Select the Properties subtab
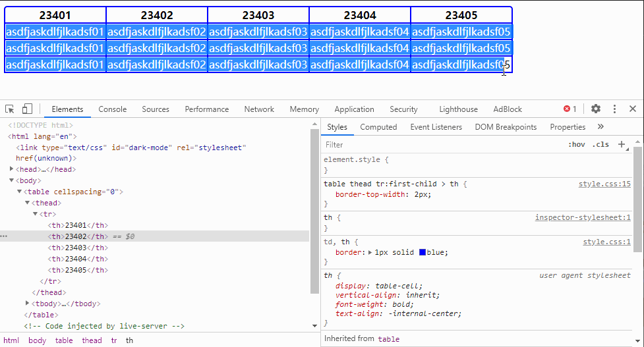644x347 pixels. 568,127
